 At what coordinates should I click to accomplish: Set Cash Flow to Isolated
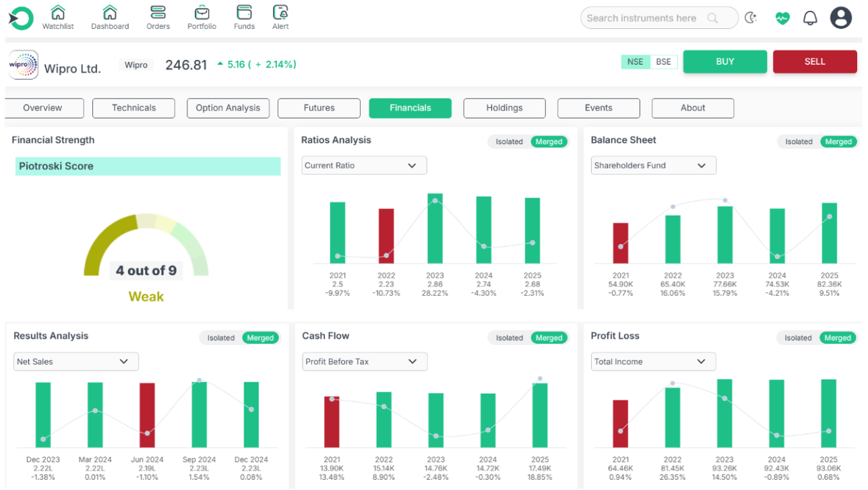click(x=509, y=338)
